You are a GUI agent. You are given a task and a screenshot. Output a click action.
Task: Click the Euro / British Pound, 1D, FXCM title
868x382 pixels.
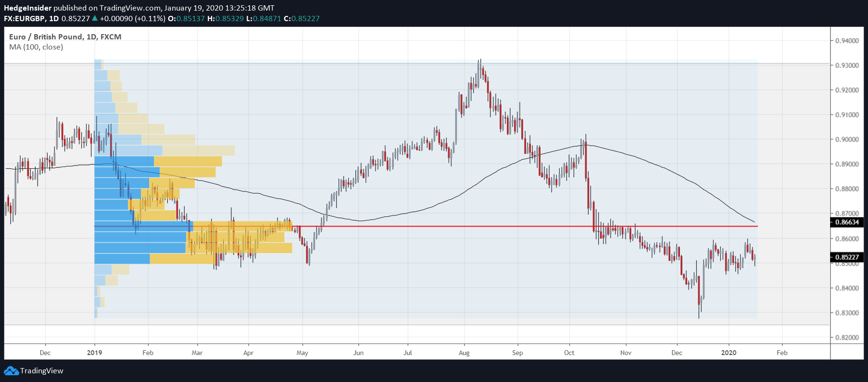coord(65,37)
